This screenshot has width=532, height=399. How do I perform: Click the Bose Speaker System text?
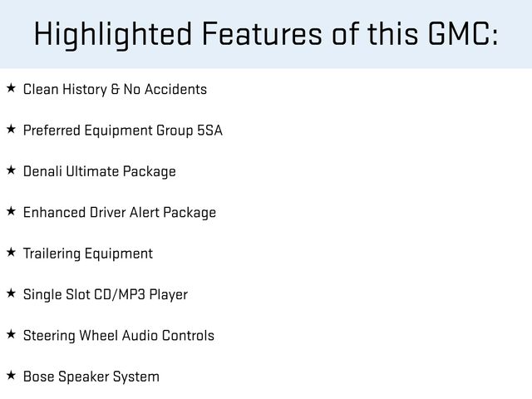tap(91, 377)
